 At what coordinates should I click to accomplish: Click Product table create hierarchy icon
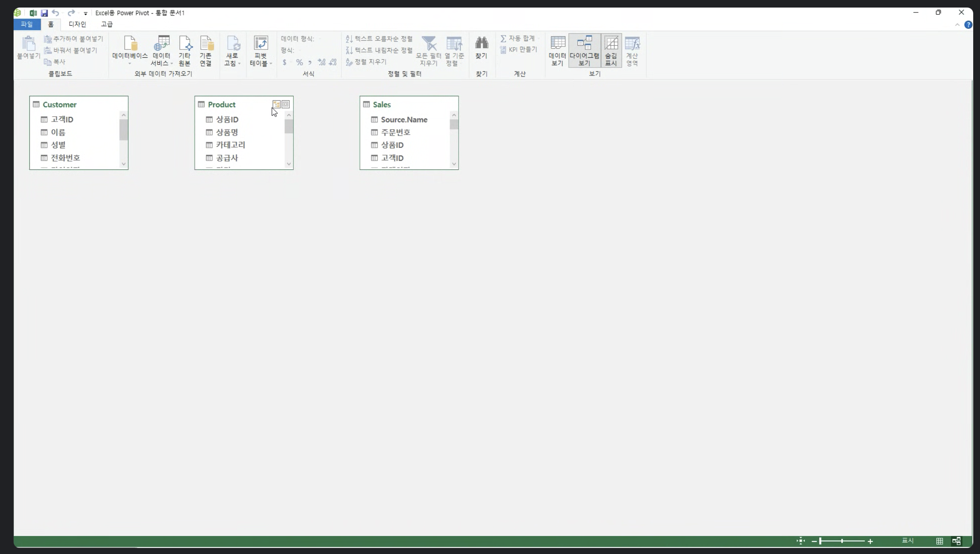pos(276,104)
